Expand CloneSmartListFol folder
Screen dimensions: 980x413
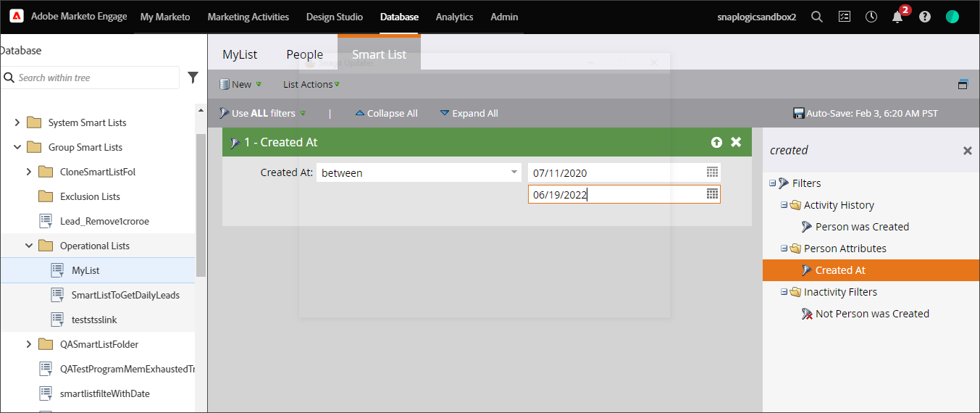click(29, 172)
